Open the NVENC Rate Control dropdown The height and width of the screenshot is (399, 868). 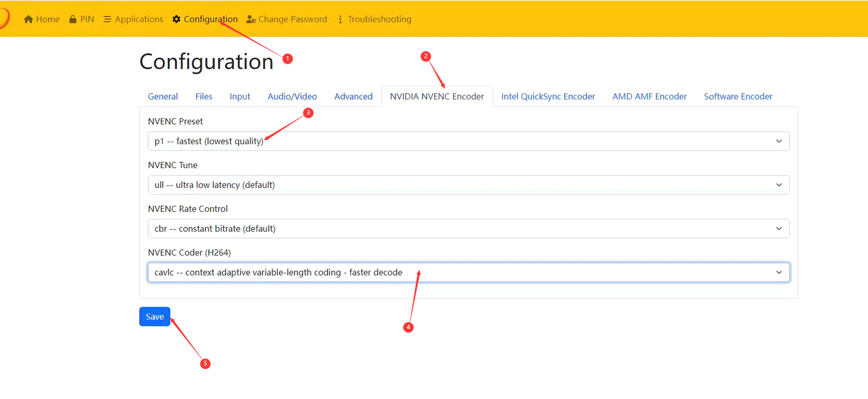tap(469, 229)
